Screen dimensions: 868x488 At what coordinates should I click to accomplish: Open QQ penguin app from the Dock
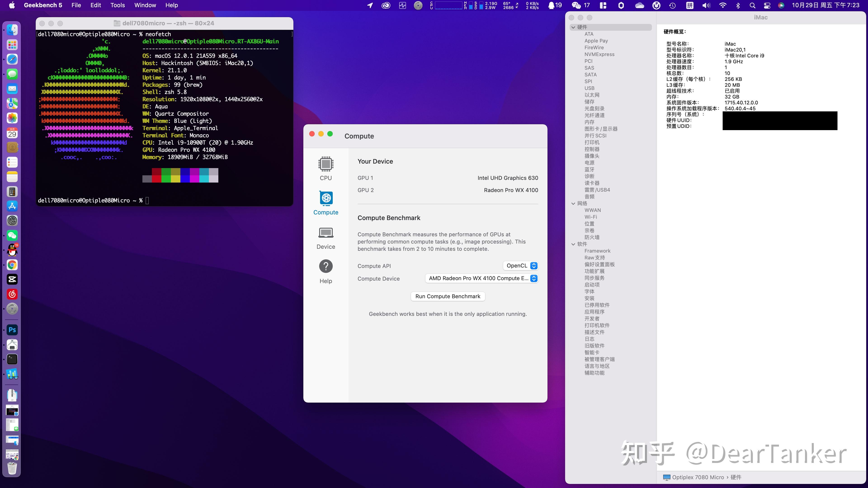coord(12,250)
